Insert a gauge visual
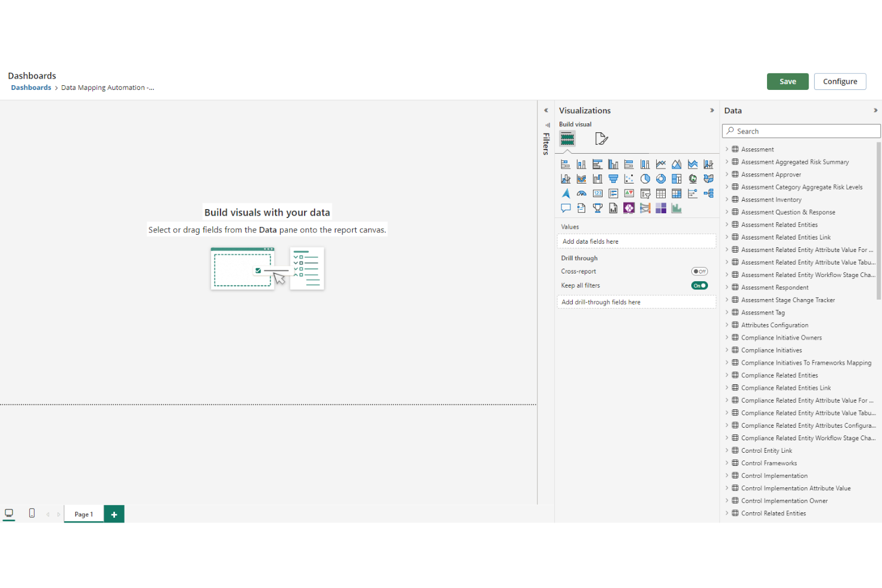The image size is (882, 588). coord(581,193)
